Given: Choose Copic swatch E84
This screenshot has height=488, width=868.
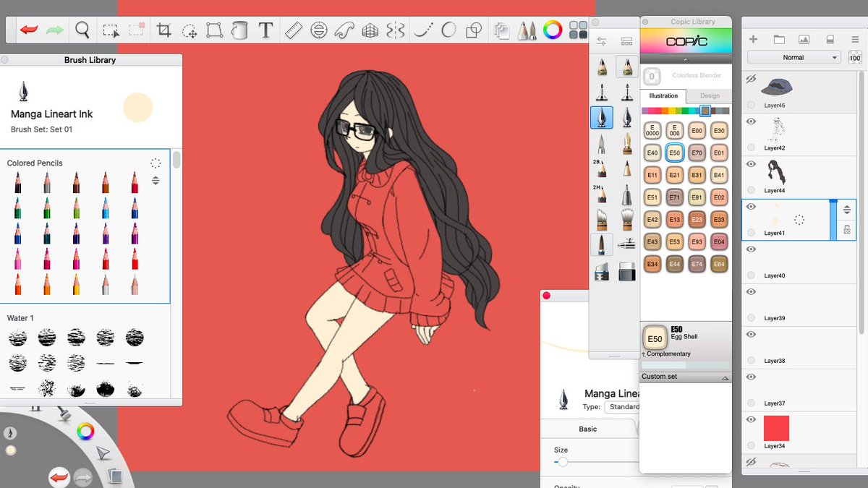Looking at the screenshot, I should point(719,265).
